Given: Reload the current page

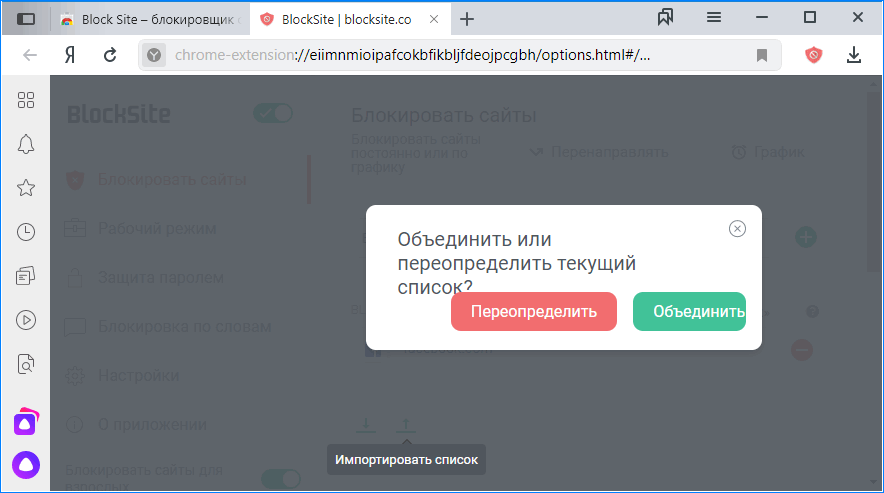Looking at the screenshot, I should [110, 55].
